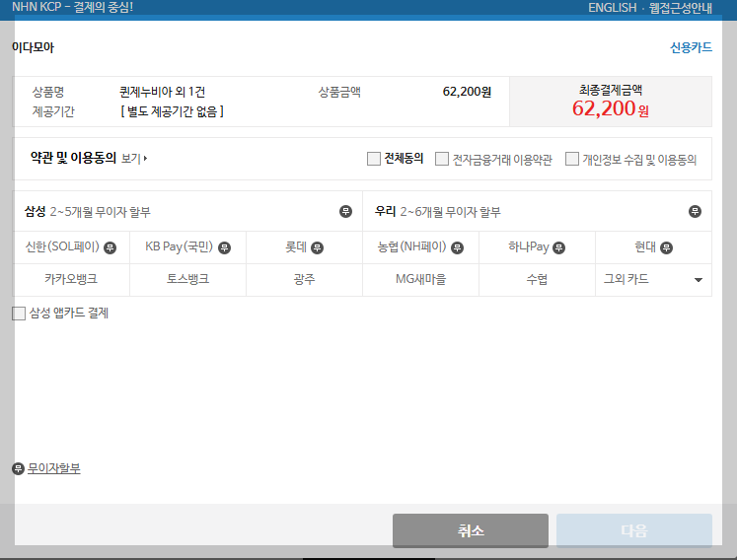Choose 농협(NH페이) card
Viewport: 737px width, 560px height.
point(420,247)
